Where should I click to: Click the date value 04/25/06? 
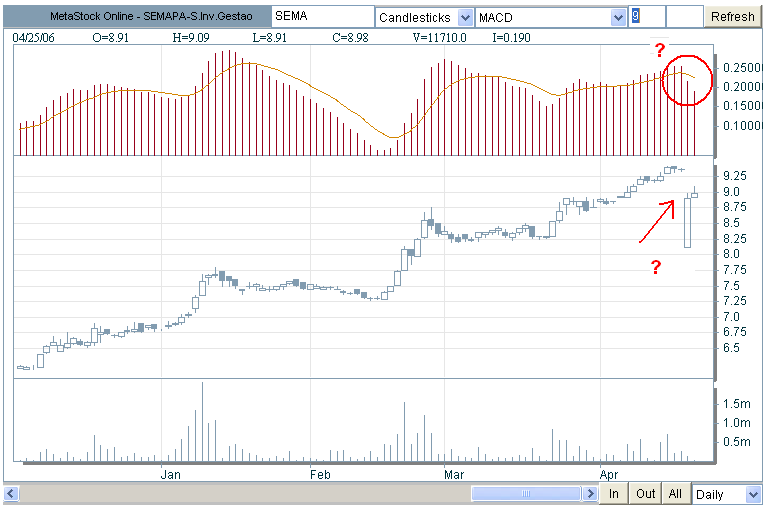33,38
